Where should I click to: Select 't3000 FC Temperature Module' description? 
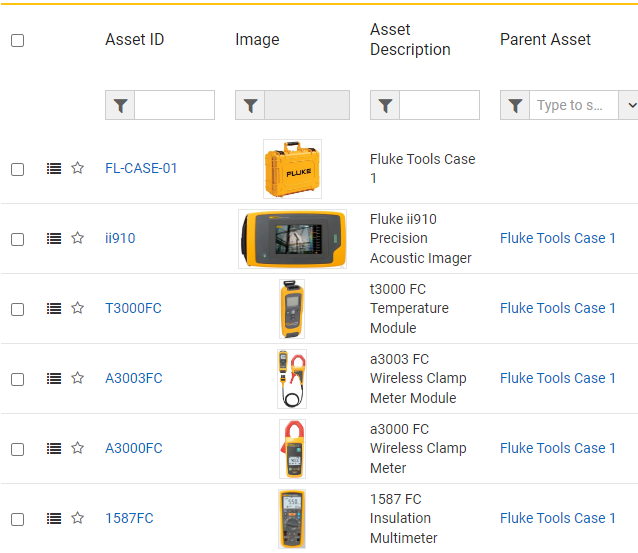coord(409,308)
